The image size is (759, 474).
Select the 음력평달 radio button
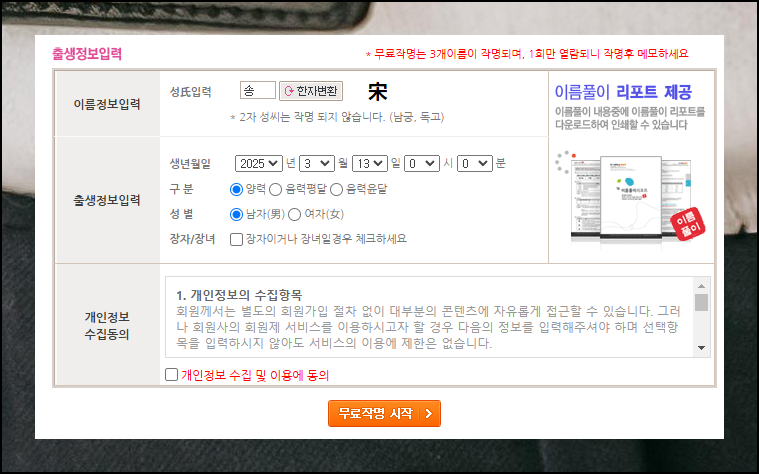275,189
